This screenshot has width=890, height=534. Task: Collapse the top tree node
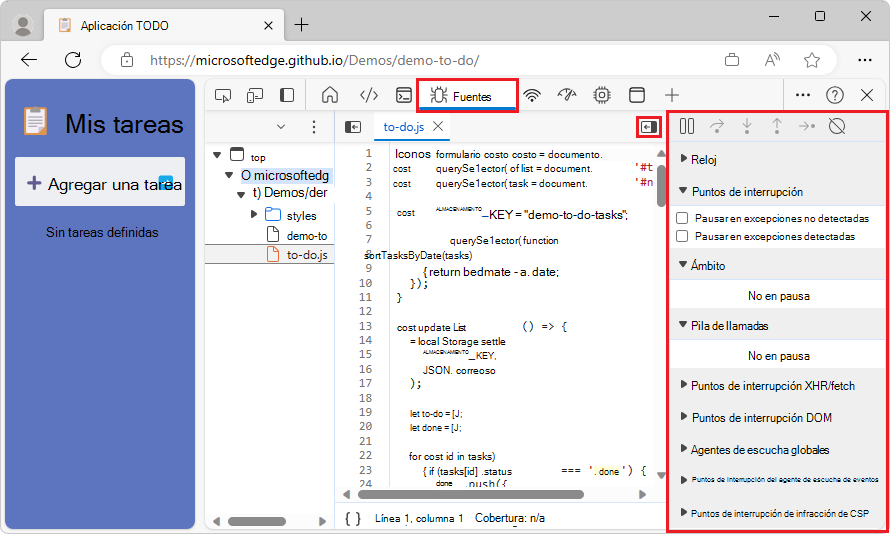[x=217, y=155]
